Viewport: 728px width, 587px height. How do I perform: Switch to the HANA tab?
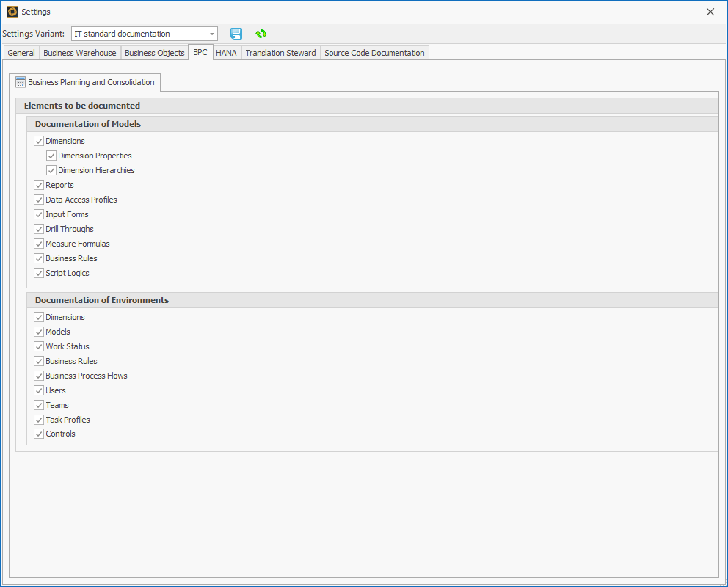226,52
